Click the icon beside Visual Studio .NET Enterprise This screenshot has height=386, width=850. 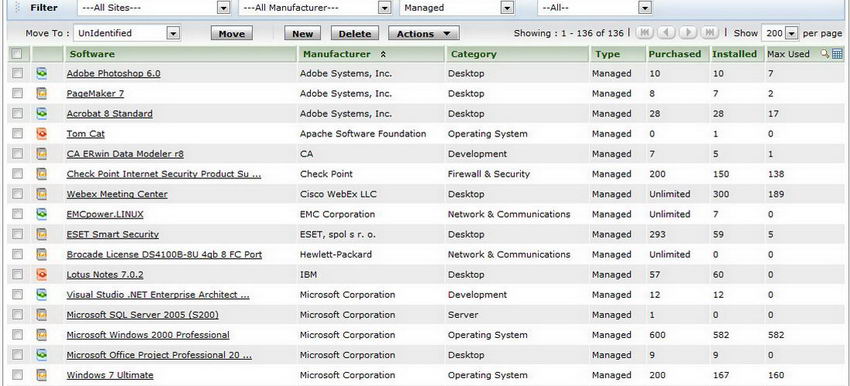tap(41, 294)
